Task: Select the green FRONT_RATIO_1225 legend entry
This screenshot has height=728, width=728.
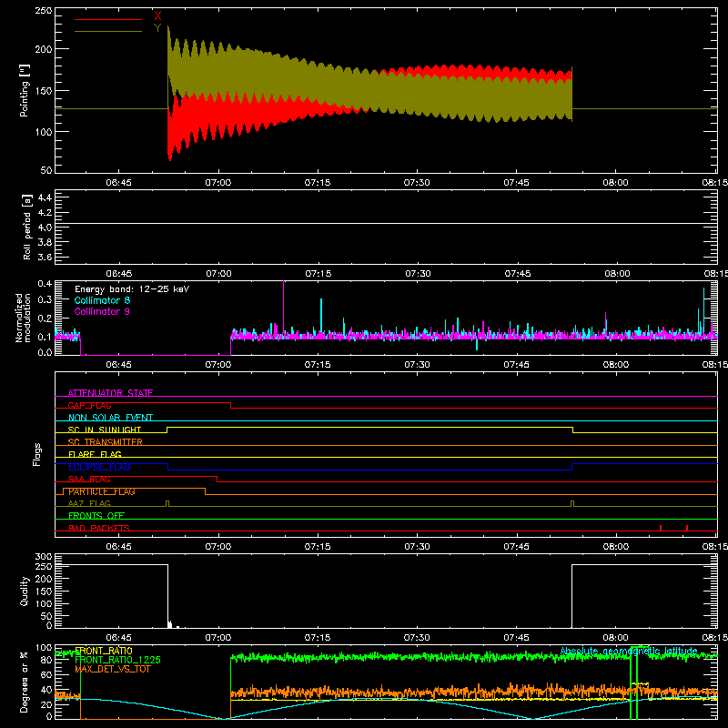Action: click(118, 660)
